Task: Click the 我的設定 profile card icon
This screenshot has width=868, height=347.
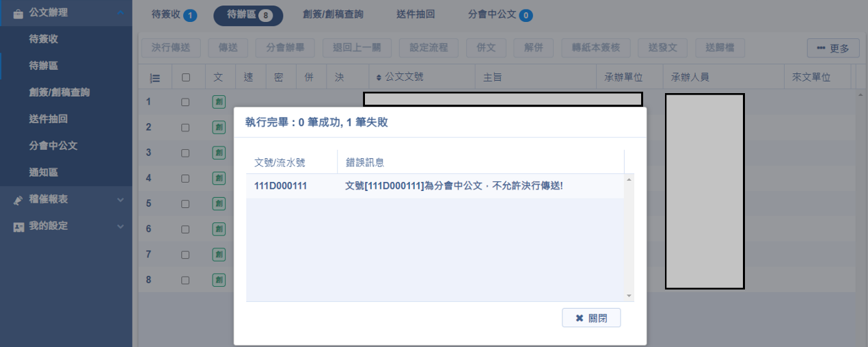Action: pyautogui.click(x=18, y=227)
